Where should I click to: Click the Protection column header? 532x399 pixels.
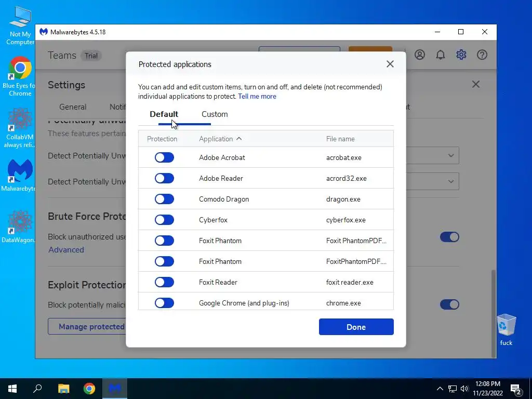(x=162, y=139)
